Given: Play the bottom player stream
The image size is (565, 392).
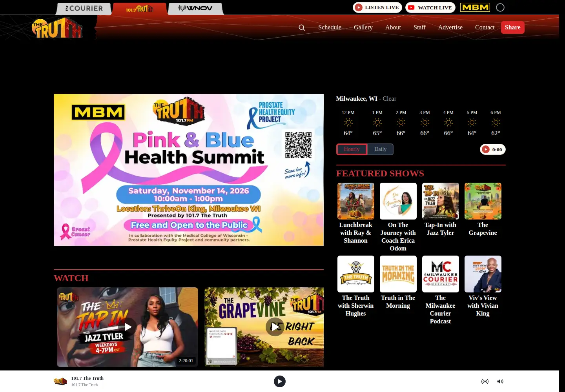Looking at the screenshot, I should point(280,381).
